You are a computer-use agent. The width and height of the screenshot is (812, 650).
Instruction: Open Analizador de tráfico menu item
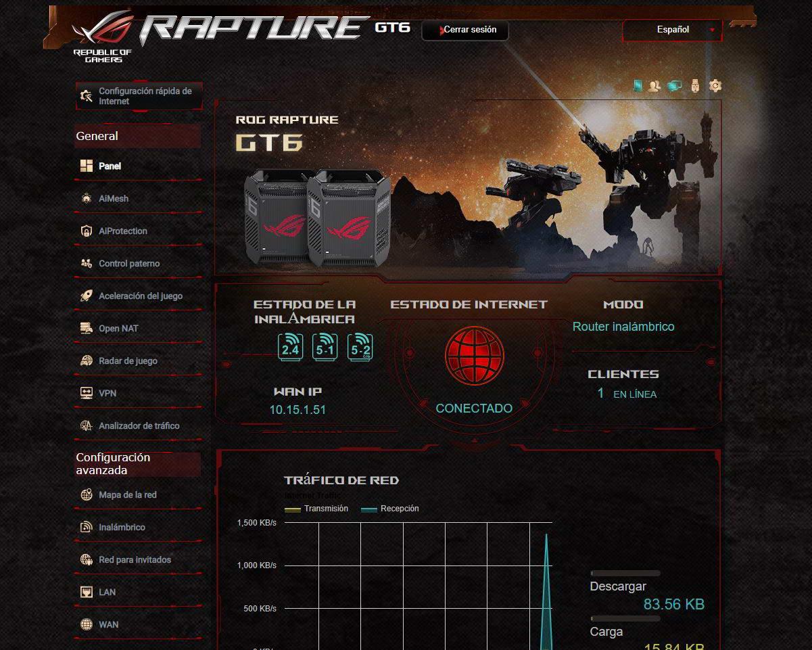tap(138, 425)
